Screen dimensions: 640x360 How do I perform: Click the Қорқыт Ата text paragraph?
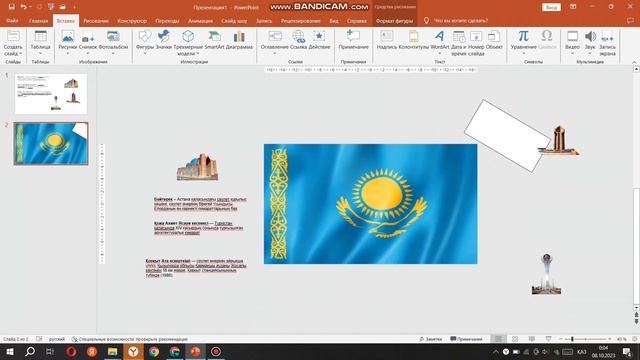(196, 268)
